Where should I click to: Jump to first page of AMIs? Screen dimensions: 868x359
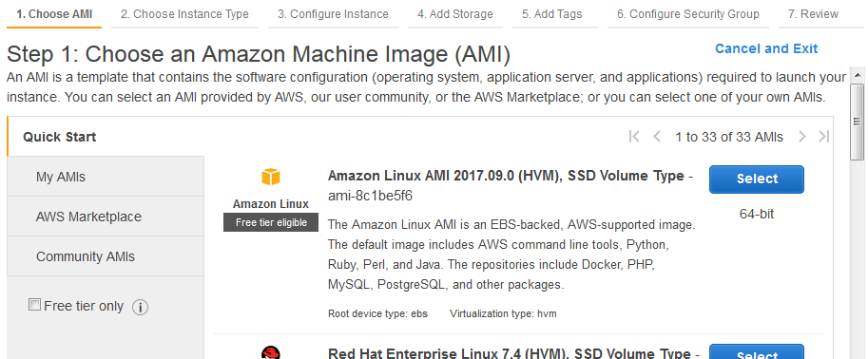(634, 136)
